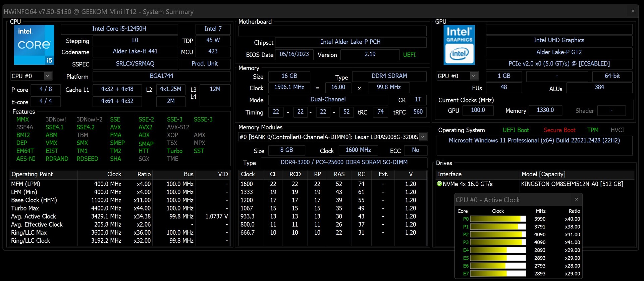
Task: Click the Intel Graphics logo
Action: [459, 45]
